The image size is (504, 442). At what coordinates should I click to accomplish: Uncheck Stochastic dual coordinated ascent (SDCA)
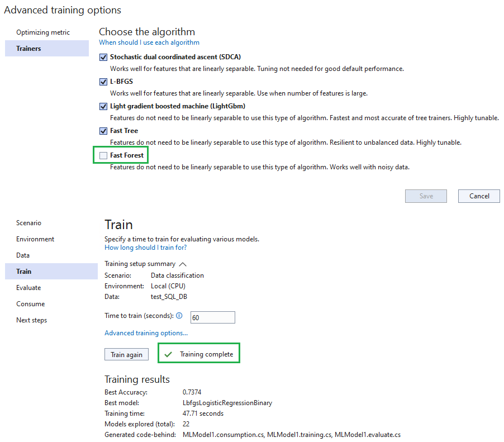(103, 56)
